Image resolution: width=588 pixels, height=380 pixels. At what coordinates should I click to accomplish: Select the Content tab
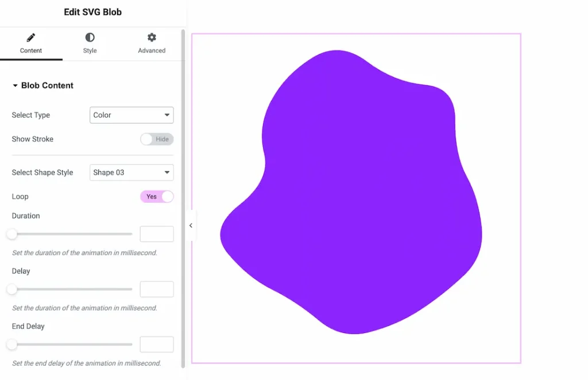tap(31, 44)
